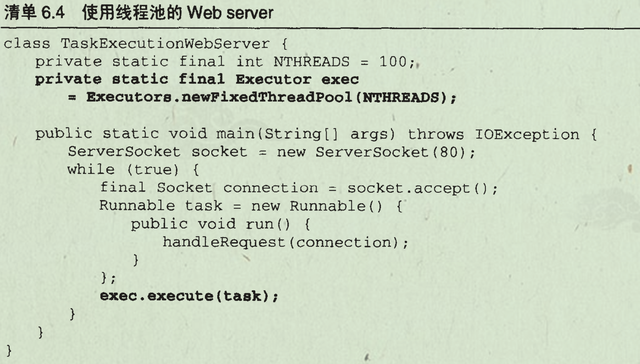Click public void run() method signature
Viewport: 640px width, 364px height.
tap(210, 224)
